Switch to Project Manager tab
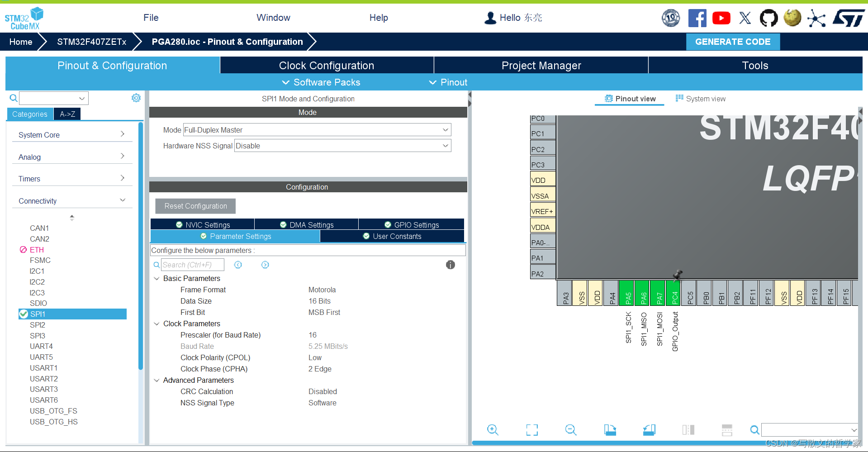 coord(541,66)
